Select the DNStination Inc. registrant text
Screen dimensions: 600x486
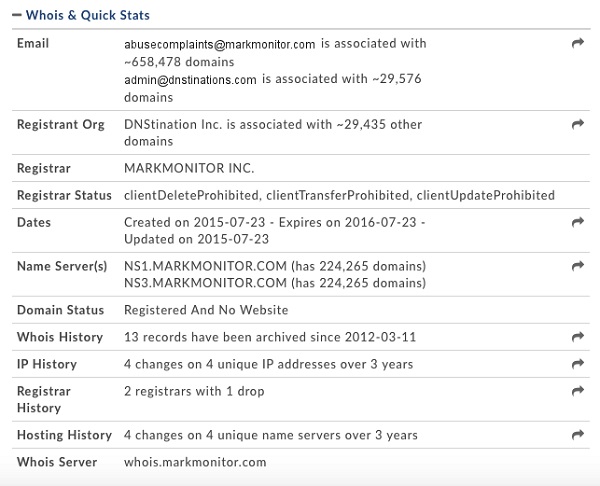173,124
